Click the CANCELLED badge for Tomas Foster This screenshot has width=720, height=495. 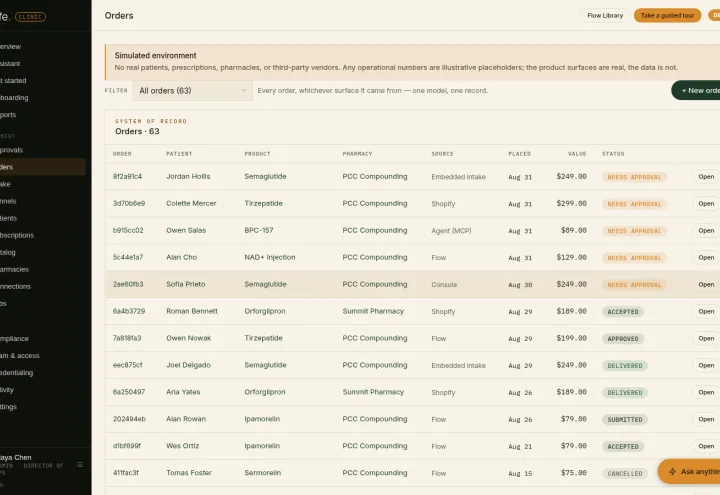click(x=625, y=473)
